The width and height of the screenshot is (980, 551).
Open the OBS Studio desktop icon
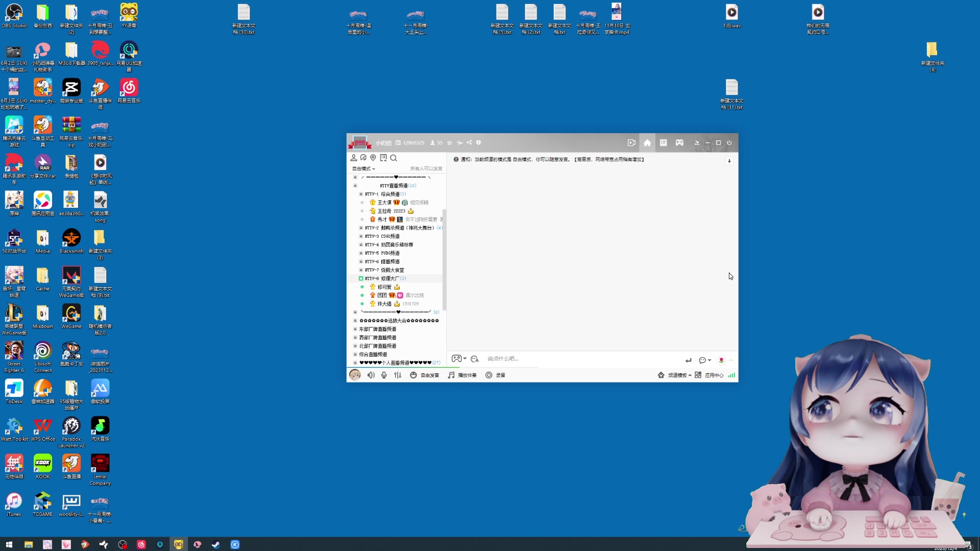[x=14, y=16]
